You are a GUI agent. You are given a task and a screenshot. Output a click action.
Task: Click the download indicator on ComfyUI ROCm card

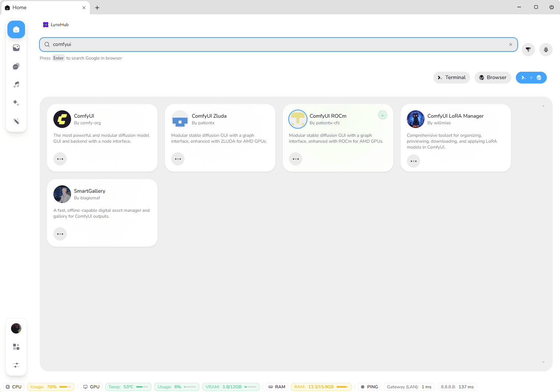click(383, 115)
